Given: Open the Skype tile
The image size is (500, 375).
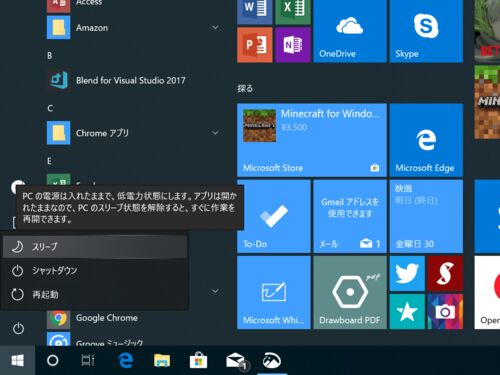Looking at the screenshot, I should point(426,31).
